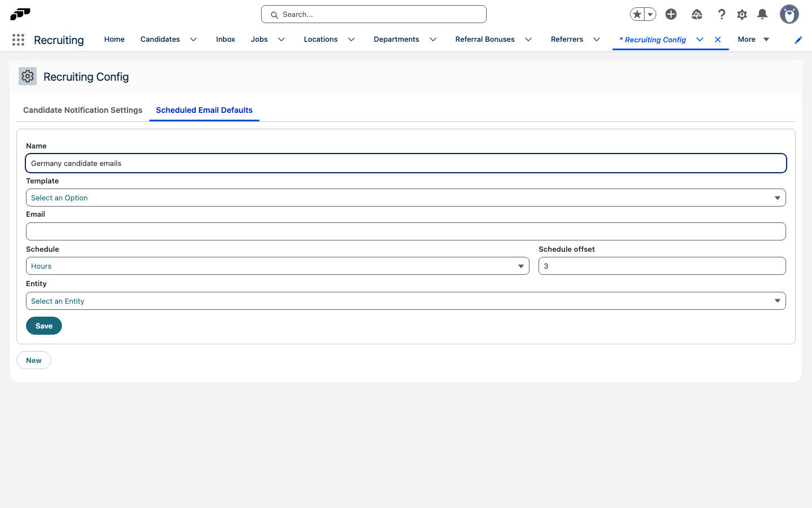812x508 pixels.
Task: Click the Favorites star icon
Action: tap(637, 14)
